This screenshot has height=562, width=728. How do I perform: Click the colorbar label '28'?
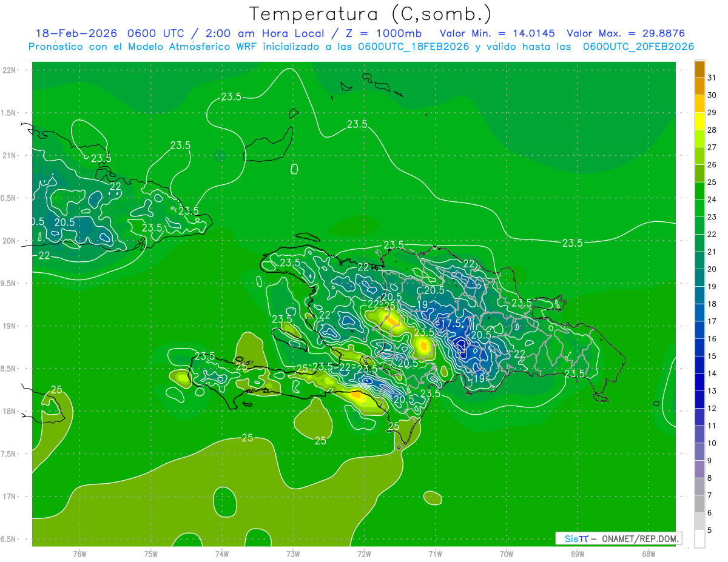pos(712,130)
